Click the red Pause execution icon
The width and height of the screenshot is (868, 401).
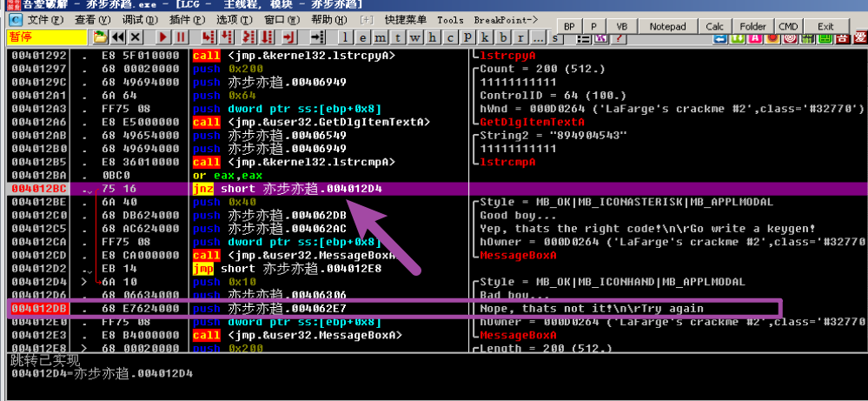pos(181,37)
